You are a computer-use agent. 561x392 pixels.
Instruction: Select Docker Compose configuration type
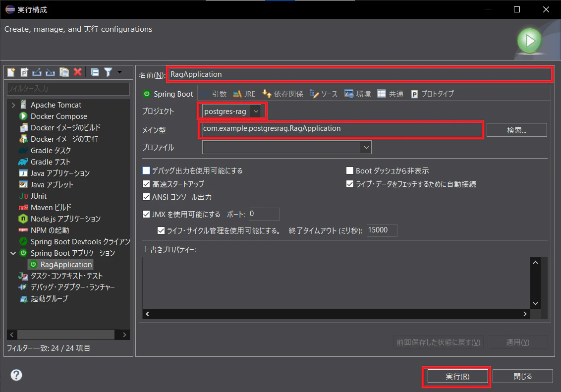pyautogui.click(x=58, y=116)
